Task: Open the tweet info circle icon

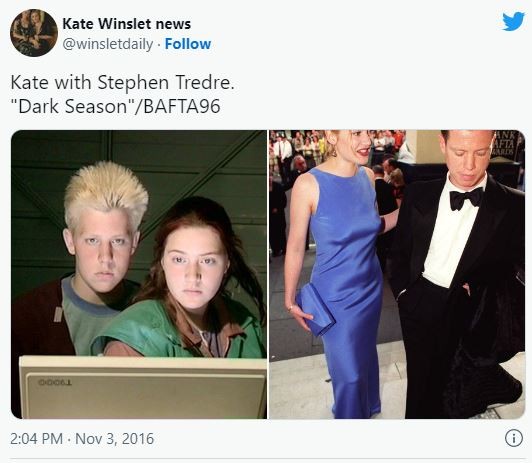Action: pyautogui.click(x=514, y=438)
